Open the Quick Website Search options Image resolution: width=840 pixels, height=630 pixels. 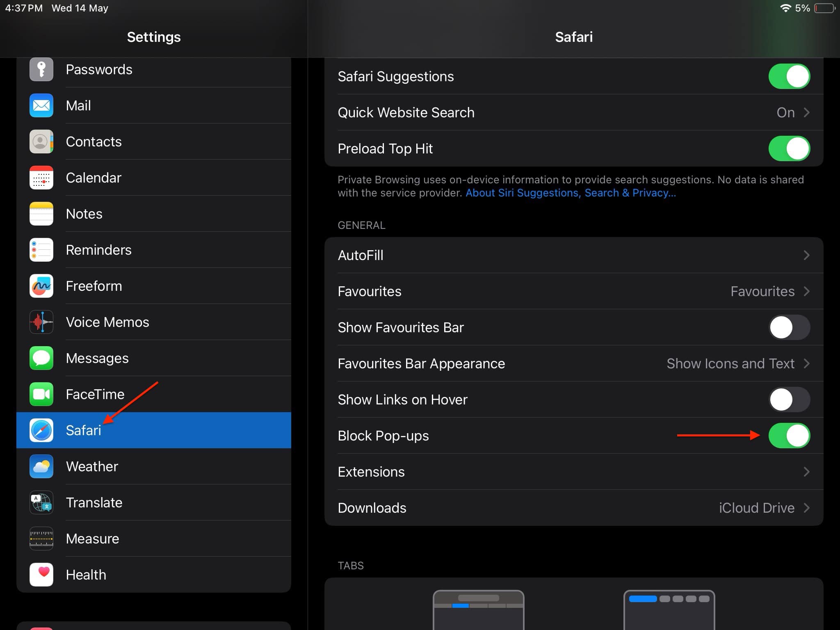click(x=574, y=112)
